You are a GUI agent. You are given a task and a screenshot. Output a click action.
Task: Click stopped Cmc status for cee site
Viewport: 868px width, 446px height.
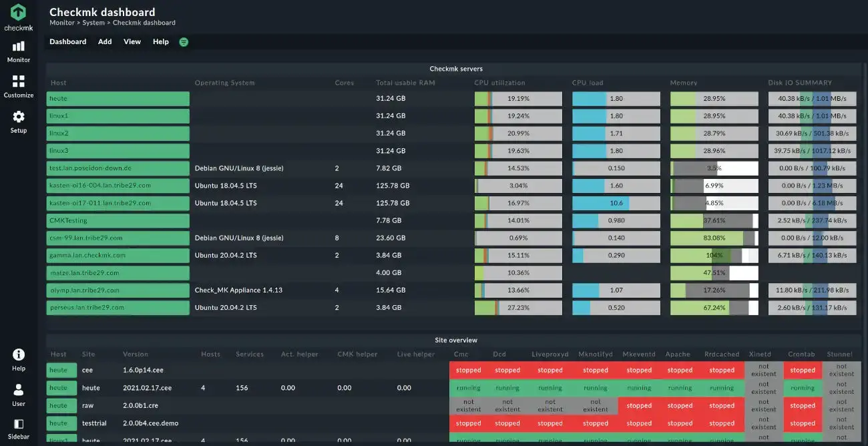pyautogui.click(x=468, y=370)
